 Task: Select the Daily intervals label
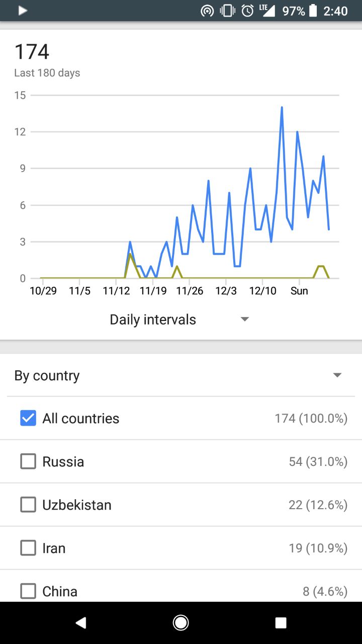(x=153, y=319)
